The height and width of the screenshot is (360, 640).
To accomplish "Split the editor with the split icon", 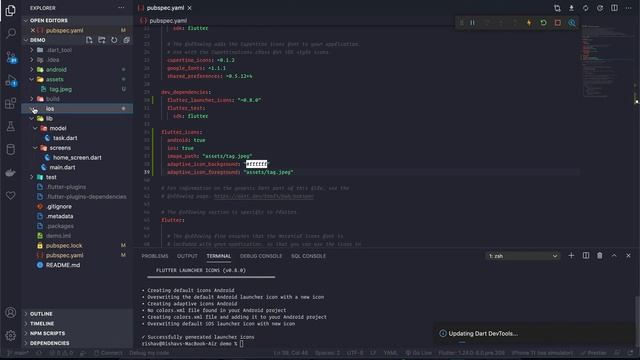I will coord(614,8).
